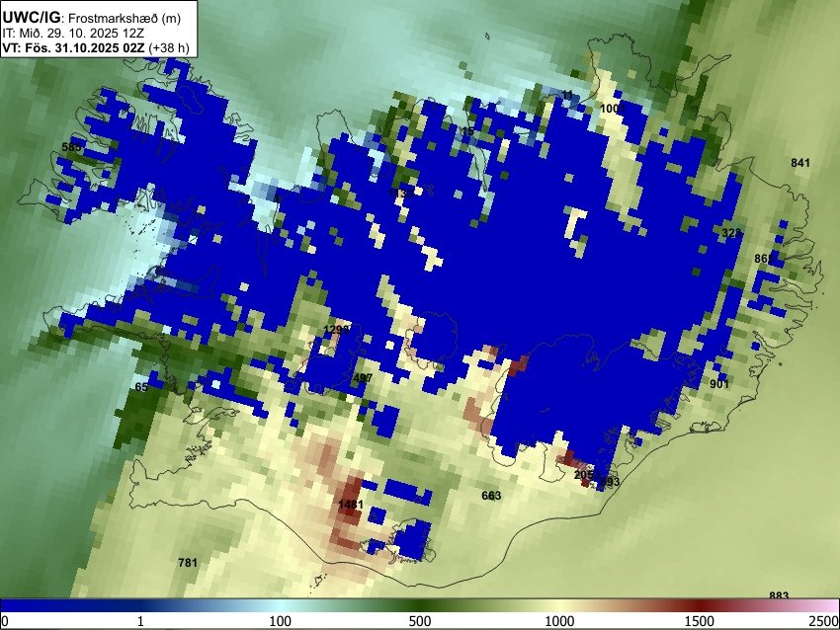Click the 15 value near the northern fjord
Screen dimensions: 840x630
[x=467, y=131]
